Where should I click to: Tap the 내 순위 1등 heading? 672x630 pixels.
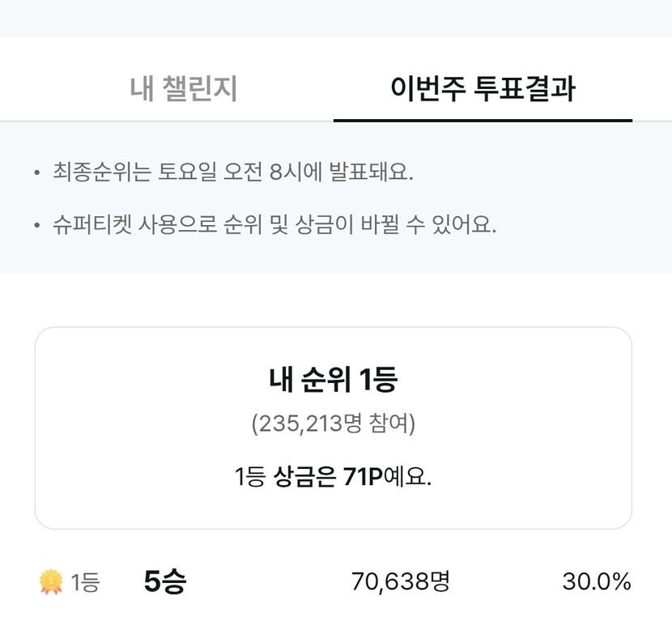point(333,380)
